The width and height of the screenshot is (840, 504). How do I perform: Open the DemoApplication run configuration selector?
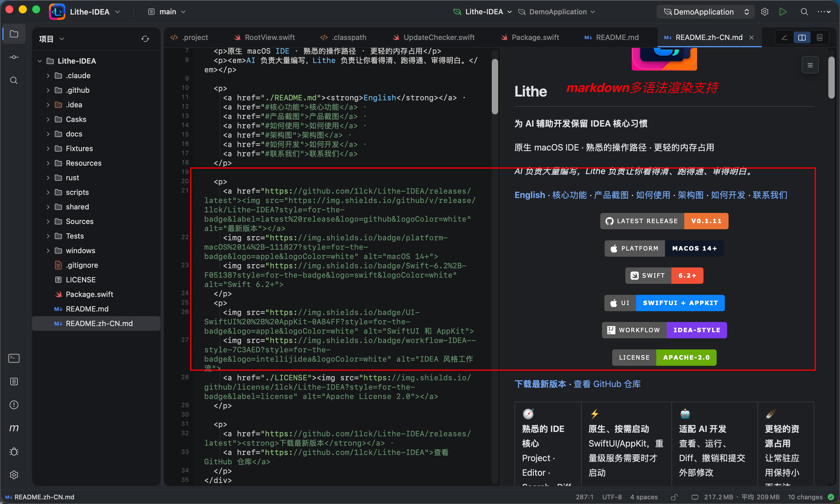(706, 12)
